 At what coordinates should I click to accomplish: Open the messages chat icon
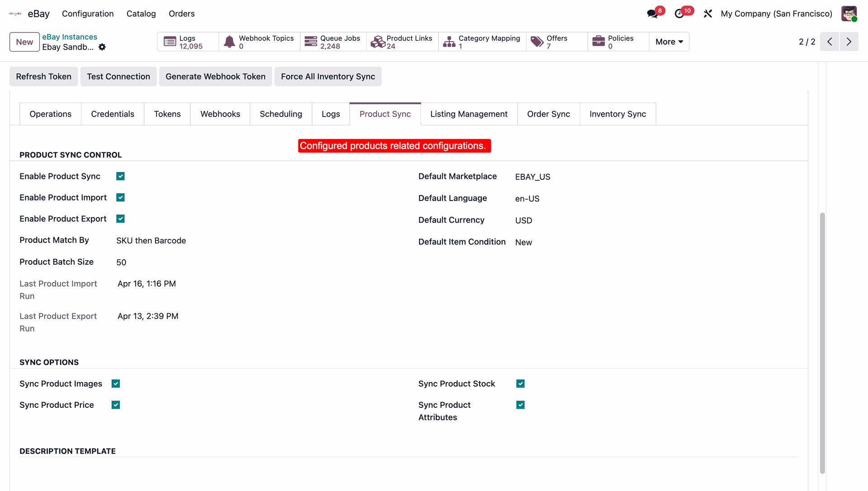652,14
